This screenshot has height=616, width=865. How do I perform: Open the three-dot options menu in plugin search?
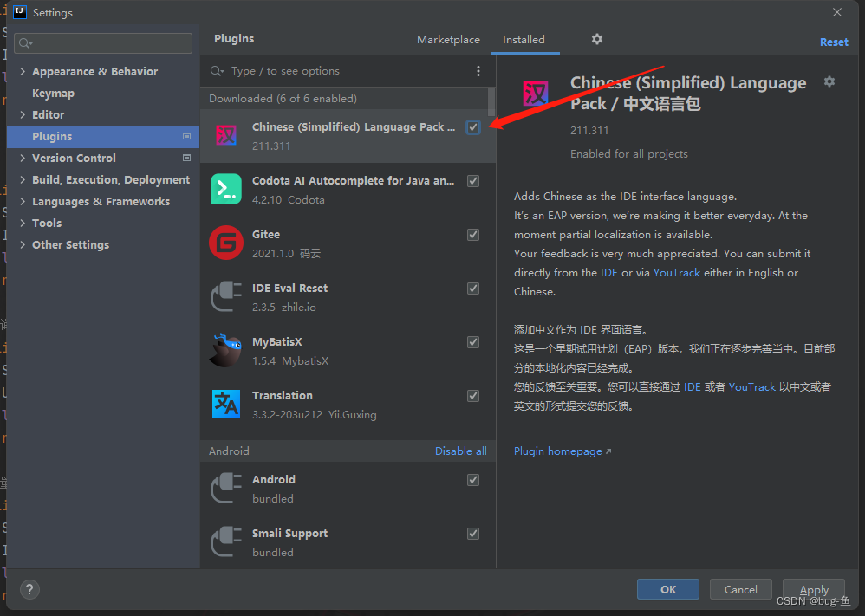pos(478,71)
